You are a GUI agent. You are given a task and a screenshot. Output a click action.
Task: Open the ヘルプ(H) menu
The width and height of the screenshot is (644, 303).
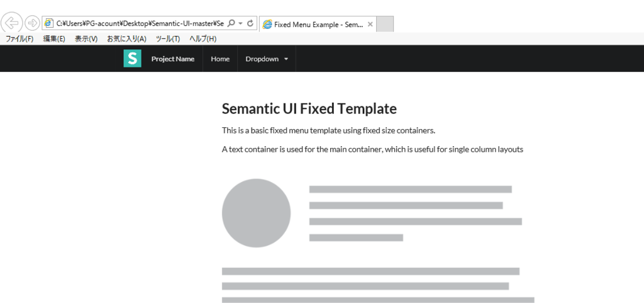(203, 39)
